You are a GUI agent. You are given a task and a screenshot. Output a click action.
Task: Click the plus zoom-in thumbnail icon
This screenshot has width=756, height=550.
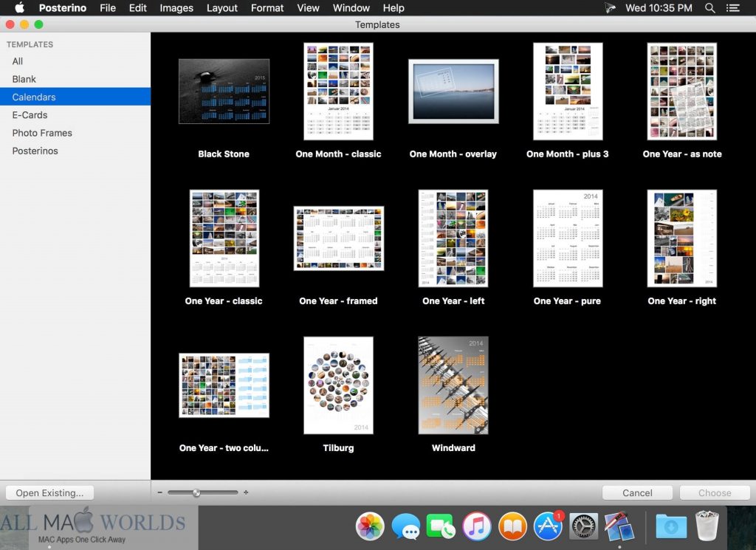point(246,492)
